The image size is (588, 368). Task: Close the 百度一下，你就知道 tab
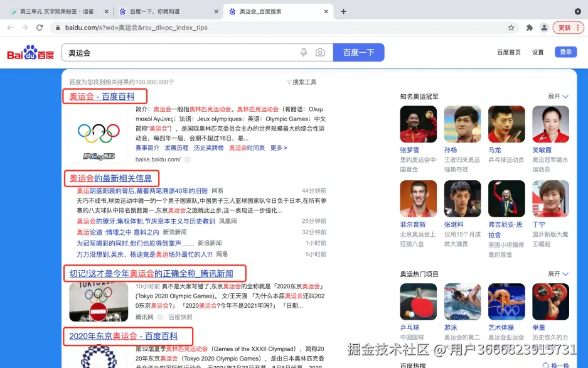pos(216,11)
